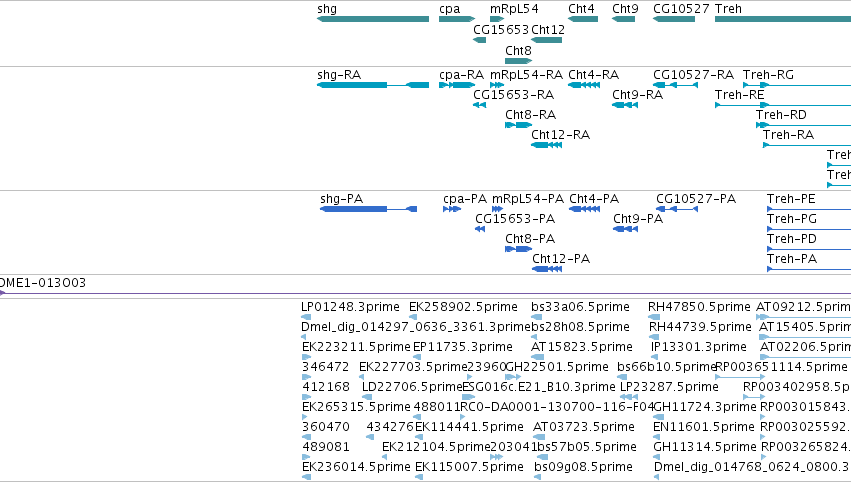Click the shg-RA transcript glyph
Image resolution: width=851 pixels, height=482 pixels.
click(373, 85)
